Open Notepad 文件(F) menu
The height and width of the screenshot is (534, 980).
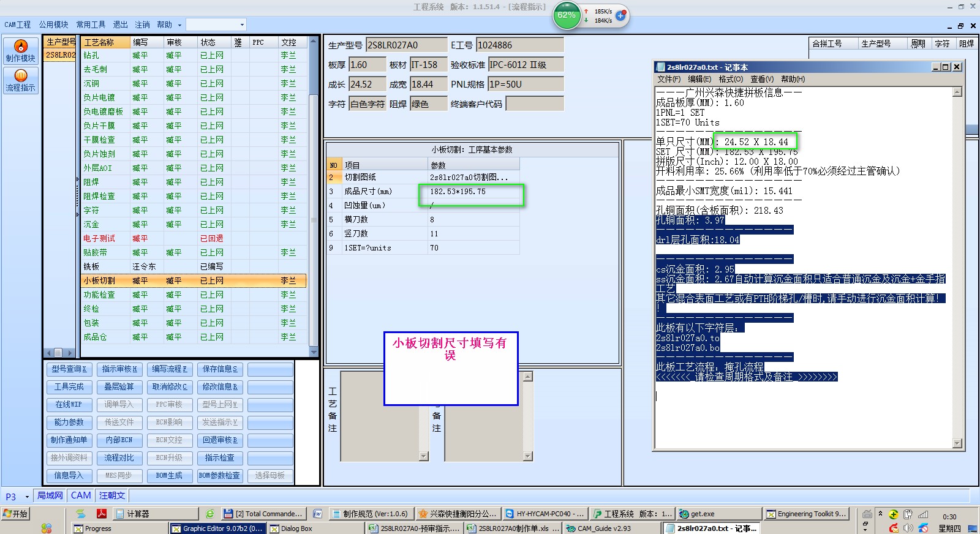pos(669,79)
